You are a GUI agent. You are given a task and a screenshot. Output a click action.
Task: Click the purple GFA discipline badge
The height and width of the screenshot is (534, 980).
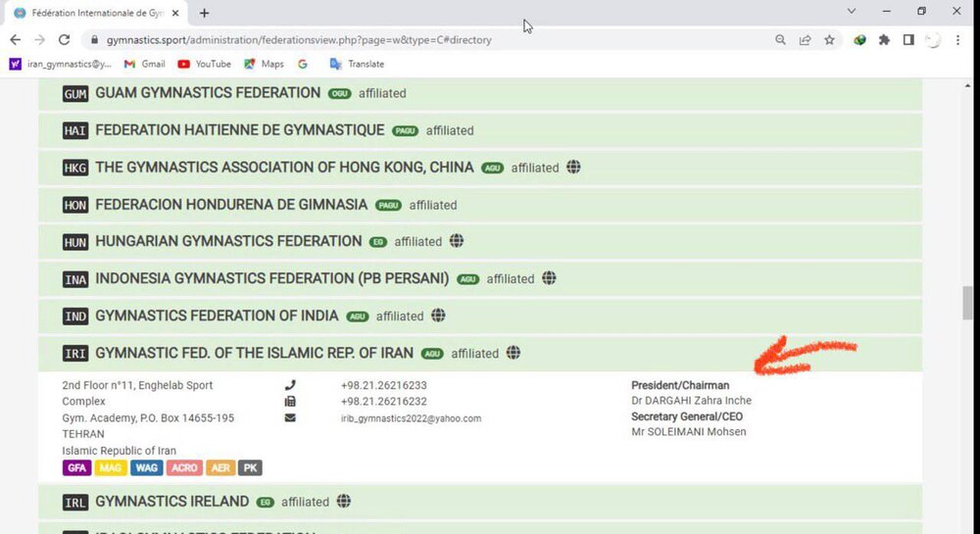76,468
